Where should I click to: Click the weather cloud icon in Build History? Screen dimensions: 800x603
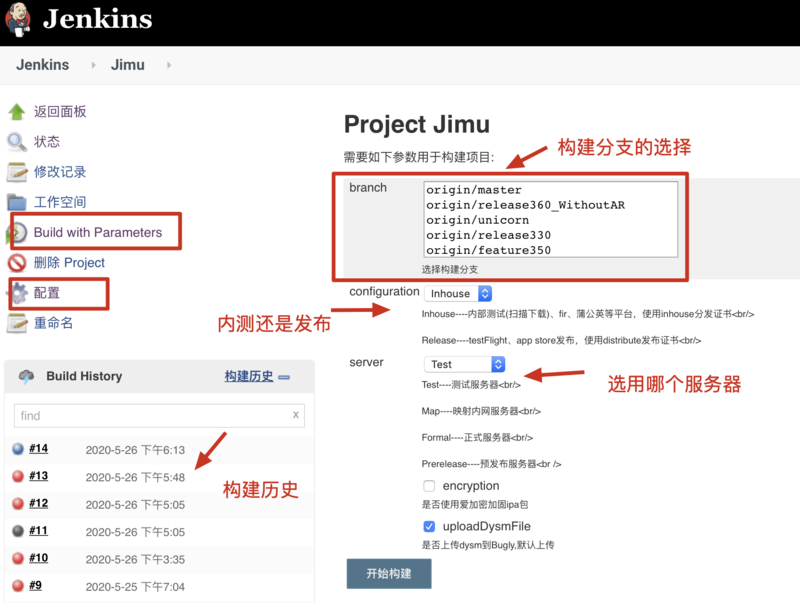pyautogui.click(x=27, y=376)
